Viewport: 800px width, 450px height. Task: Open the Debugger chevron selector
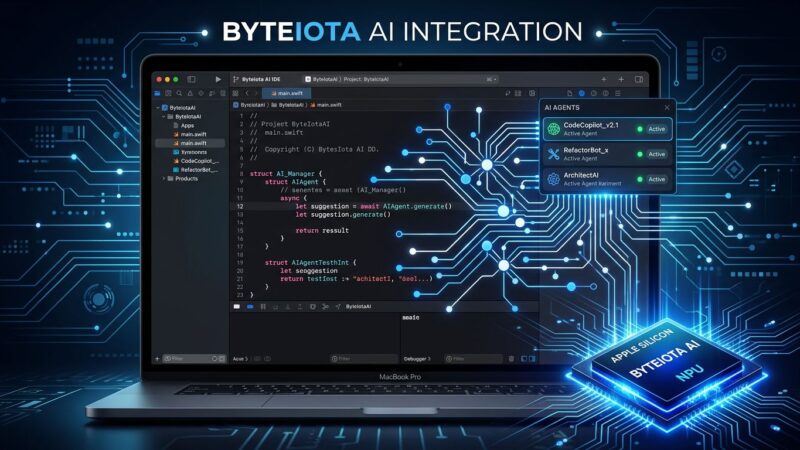[417, 359]
